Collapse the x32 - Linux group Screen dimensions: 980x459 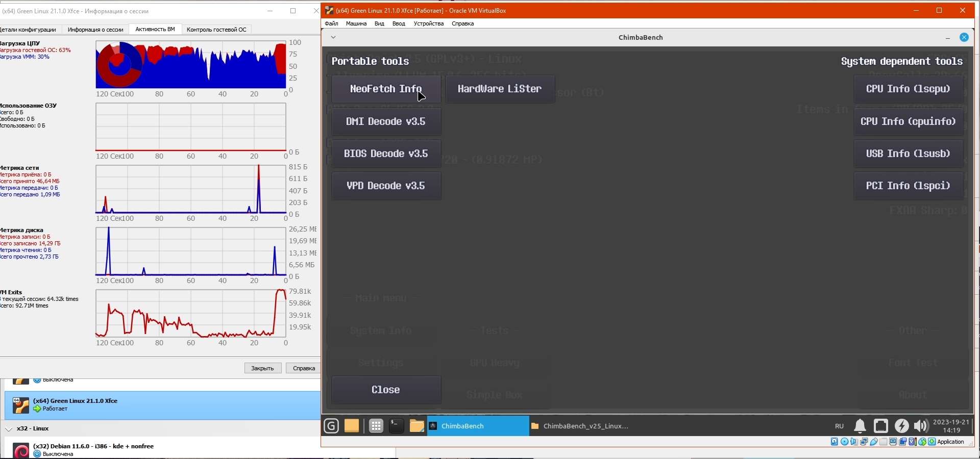(9, 429)
